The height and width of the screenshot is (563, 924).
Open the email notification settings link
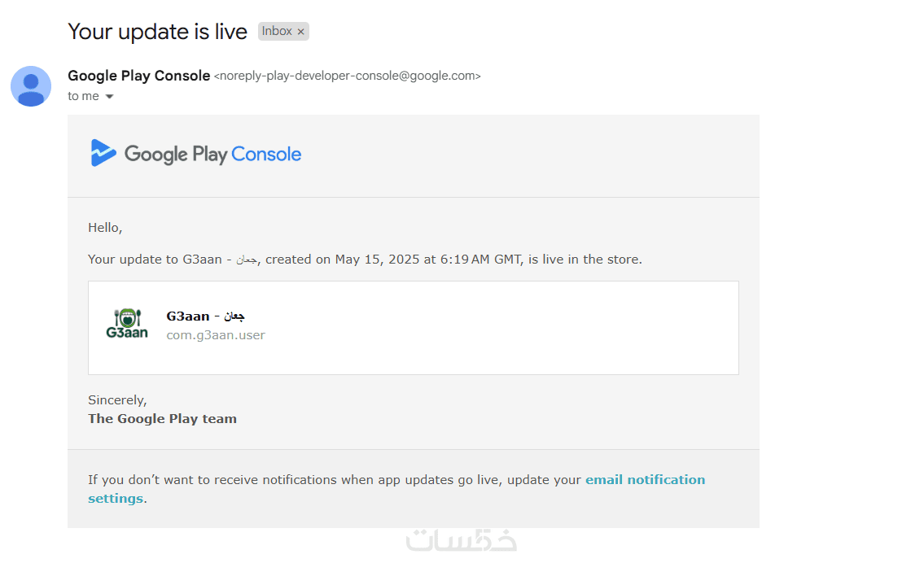pos(396,489)
